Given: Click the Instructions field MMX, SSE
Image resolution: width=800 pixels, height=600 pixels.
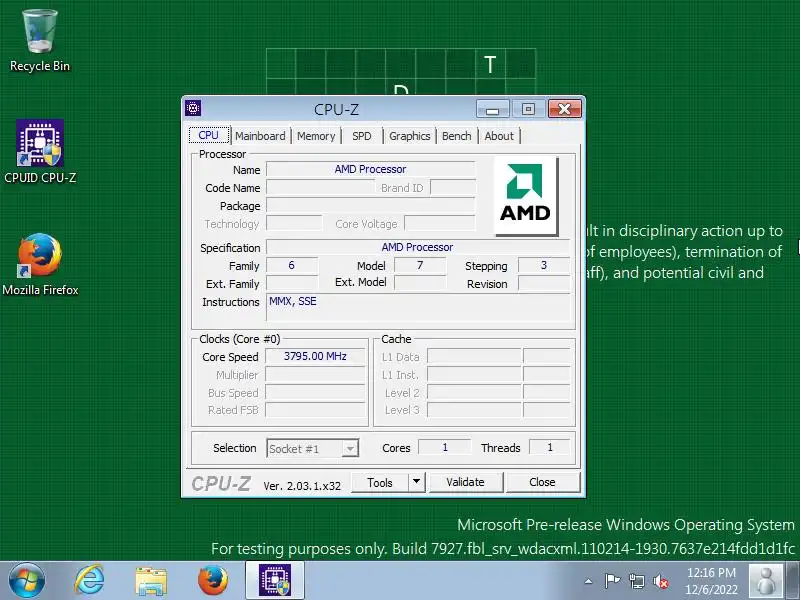Looking at the screenshot, I should click(x=418, y=307).
